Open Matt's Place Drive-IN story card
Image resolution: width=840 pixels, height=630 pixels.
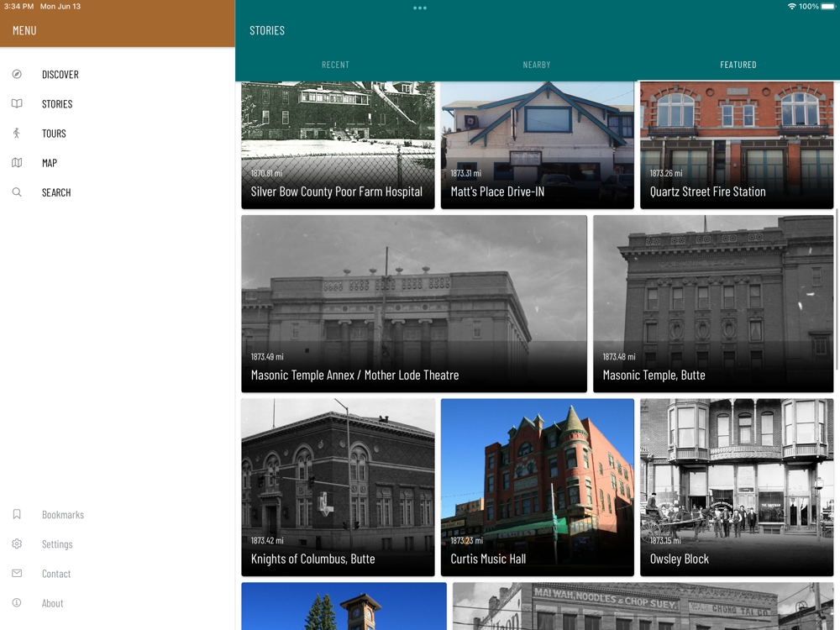pyautogui.click(x=538, y=144)
